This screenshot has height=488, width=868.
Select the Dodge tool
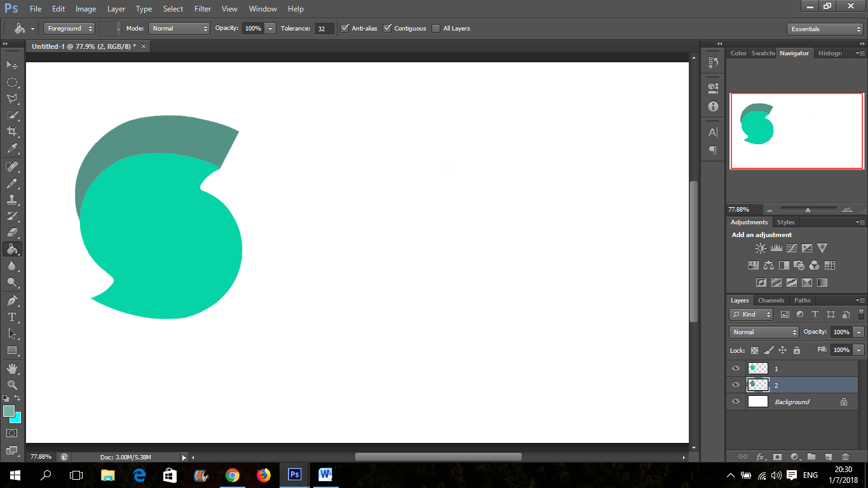click(12, 282)
